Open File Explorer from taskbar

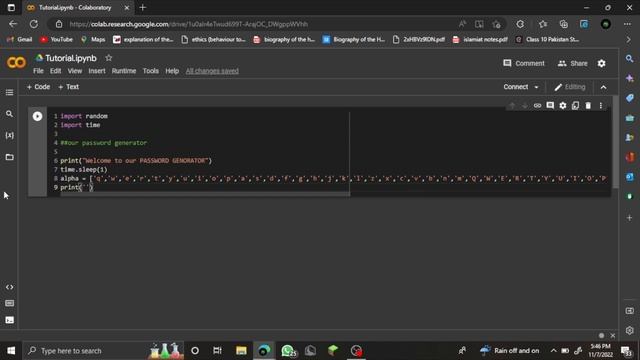[x=241, y=351]
